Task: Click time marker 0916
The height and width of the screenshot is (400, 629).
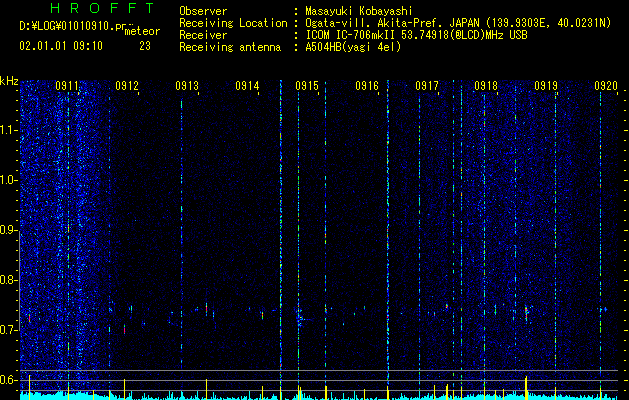Action: coord(367,85)
